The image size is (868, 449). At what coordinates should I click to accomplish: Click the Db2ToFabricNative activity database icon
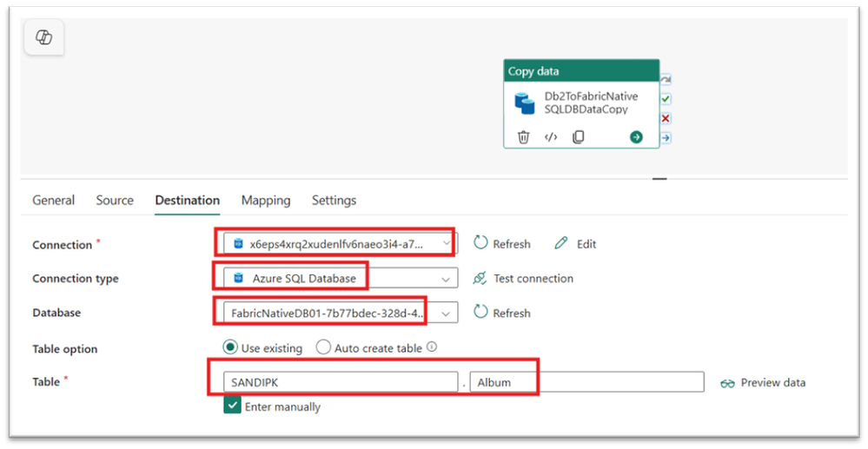pyautogui.click(x=524, y=103)
